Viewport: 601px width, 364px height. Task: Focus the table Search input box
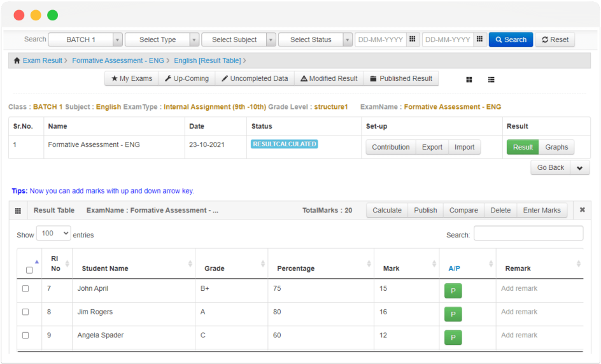pyautogui.click(x=528, y=234)
